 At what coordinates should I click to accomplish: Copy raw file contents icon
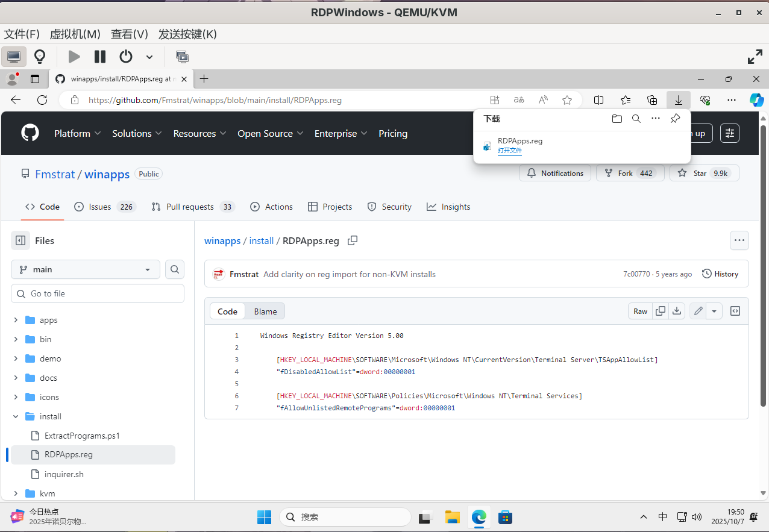[661, 311]
